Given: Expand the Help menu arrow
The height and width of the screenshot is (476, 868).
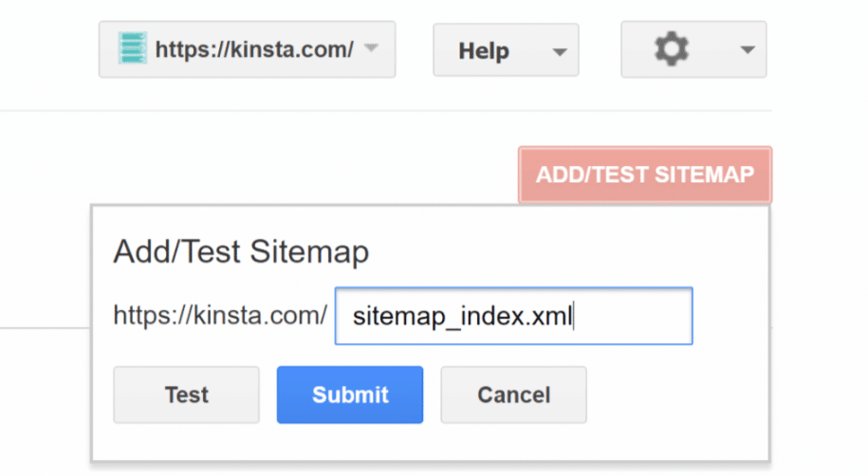Looking at the screenshot, I should [560, 51].
